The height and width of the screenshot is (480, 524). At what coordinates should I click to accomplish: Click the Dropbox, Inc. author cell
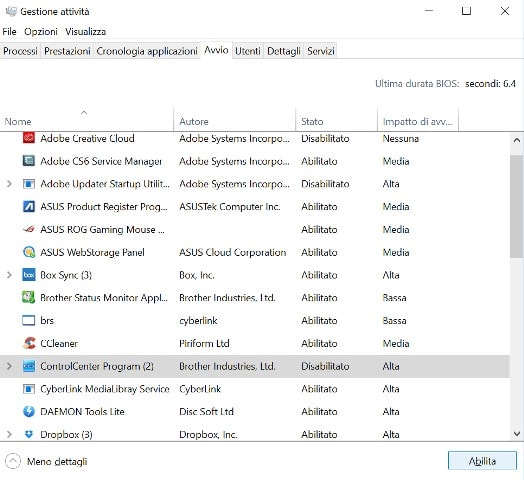[x=208, y=435]
